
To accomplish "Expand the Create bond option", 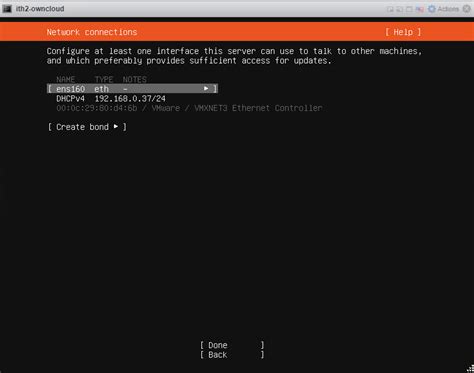I will pyautogui.click(x=87, y=127).
